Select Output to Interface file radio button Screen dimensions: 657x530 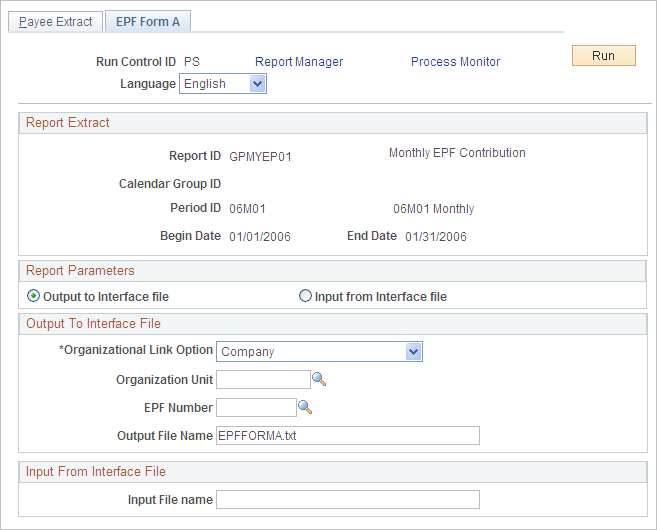pyautogui.click(x=33, y=296)
